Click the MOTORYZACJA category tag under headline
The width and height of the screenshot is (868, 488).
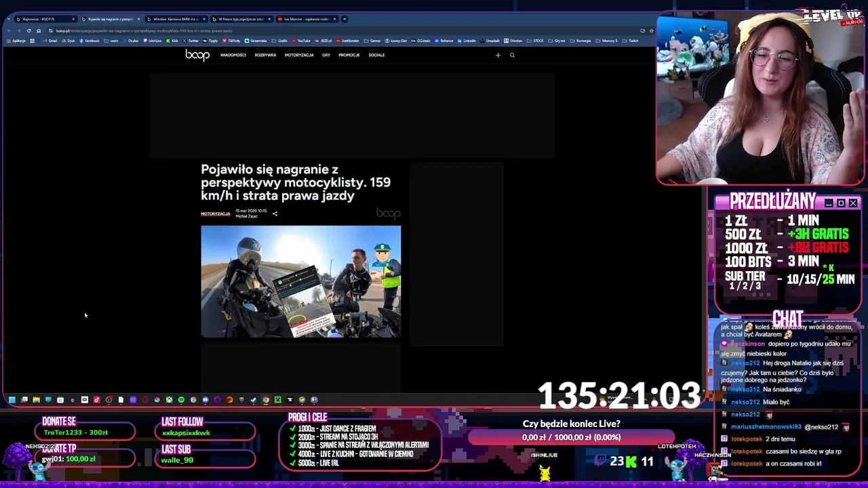[x=215, y=214]
